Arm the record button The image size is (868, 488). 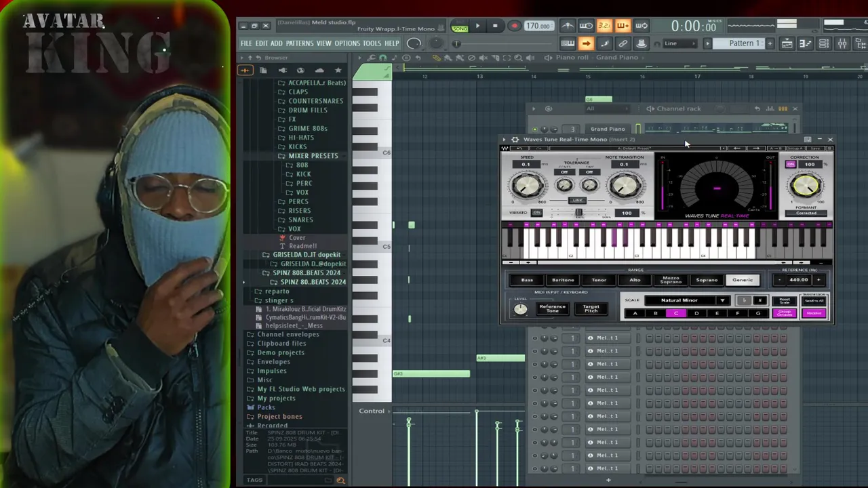(514, 26)
